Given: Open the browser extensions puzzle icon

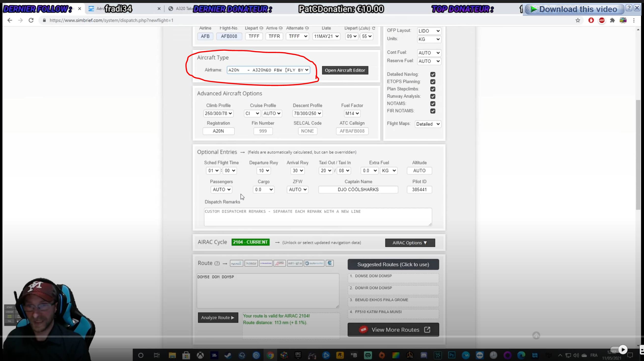Looking at the screenshot, I should [x=612, y=20].
